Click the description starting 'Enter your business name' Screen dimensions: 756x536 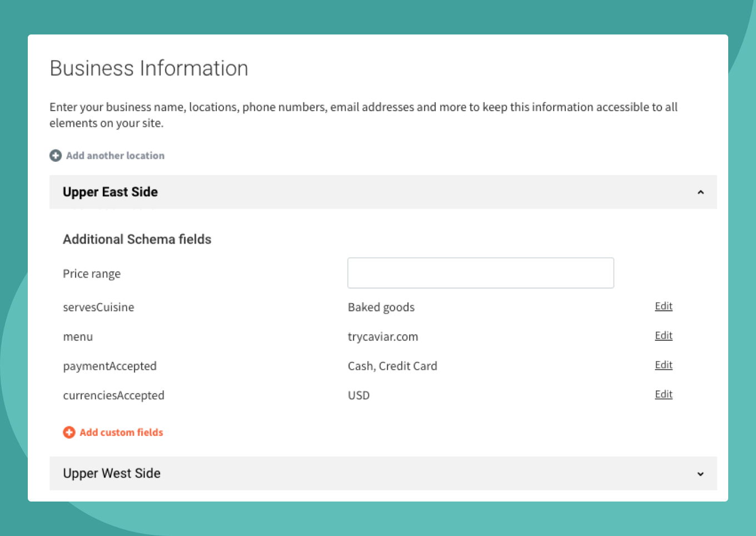(364, 115)
